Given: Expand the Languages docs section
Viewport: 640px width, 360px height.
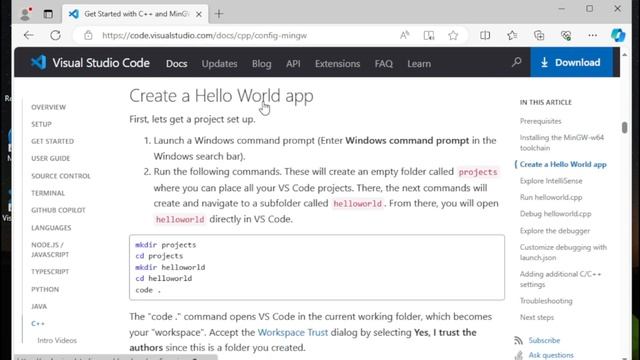Looking at the screenshot, I should pos(51,228).
